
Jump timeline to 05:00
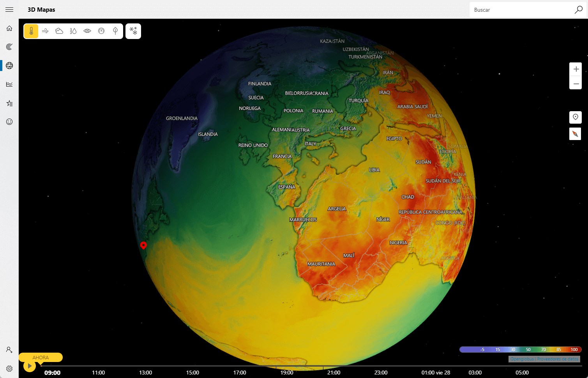522,373
